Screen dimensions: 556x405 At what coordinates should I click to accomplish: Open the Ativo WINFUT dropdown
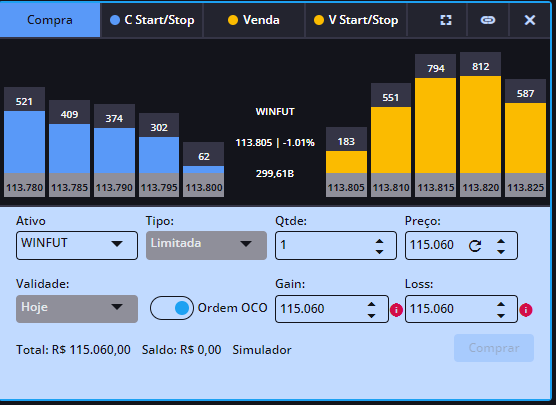[77, 245]
